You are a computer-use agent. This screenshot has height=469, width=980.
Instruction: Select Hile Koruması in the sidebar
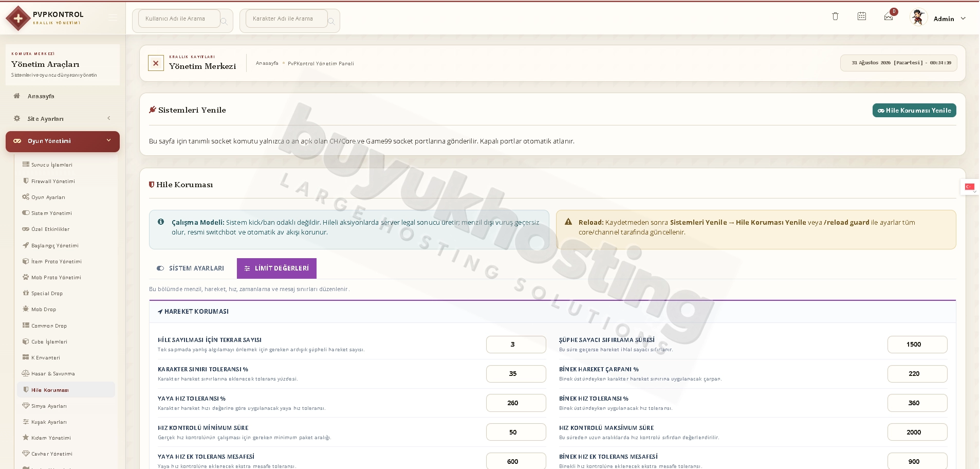pyautogui.click(x=66, y=390)
